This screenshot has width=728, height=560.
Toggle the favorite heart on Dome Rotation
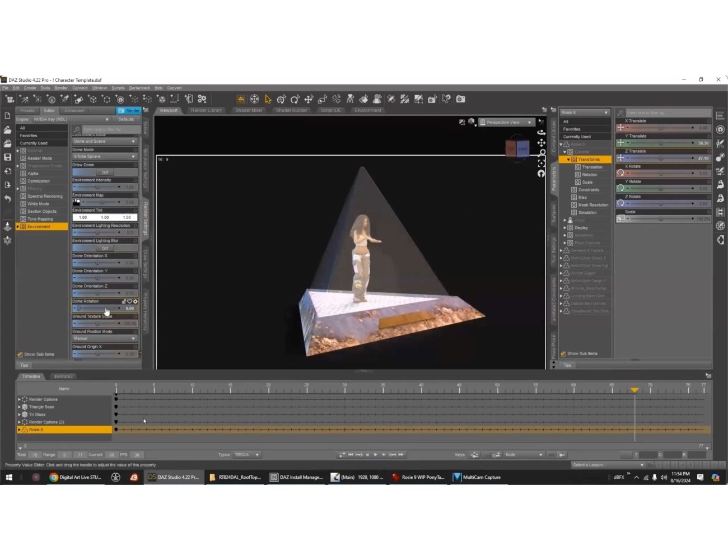click(x=129, y=301)
